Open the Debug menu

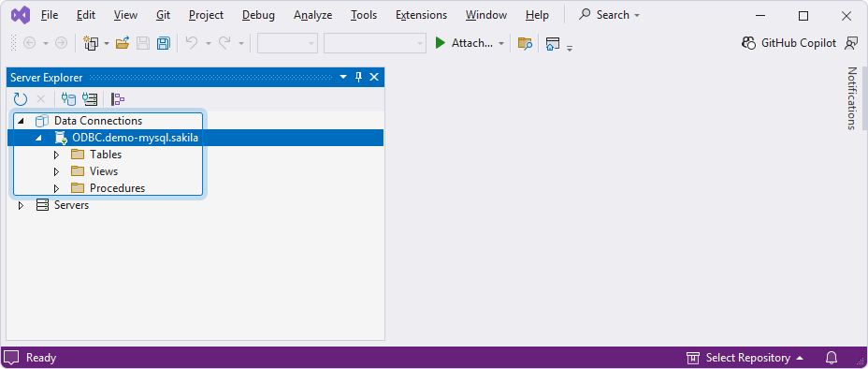pos(258,15)
